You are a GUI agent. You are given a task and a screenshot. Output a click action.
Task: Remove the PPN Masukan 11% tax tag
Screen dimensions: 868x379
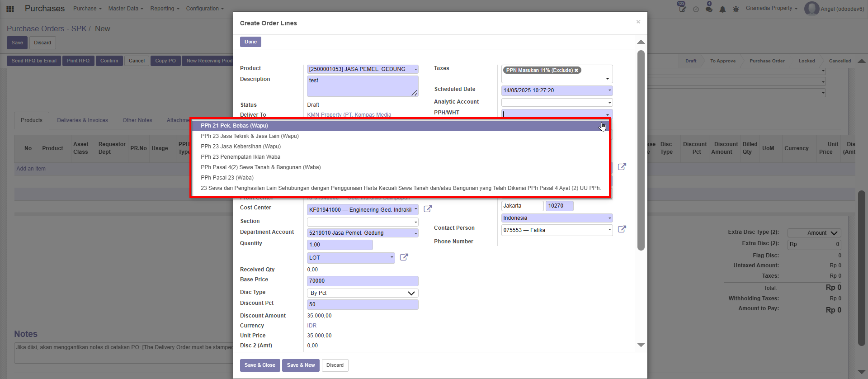(576, 70)
